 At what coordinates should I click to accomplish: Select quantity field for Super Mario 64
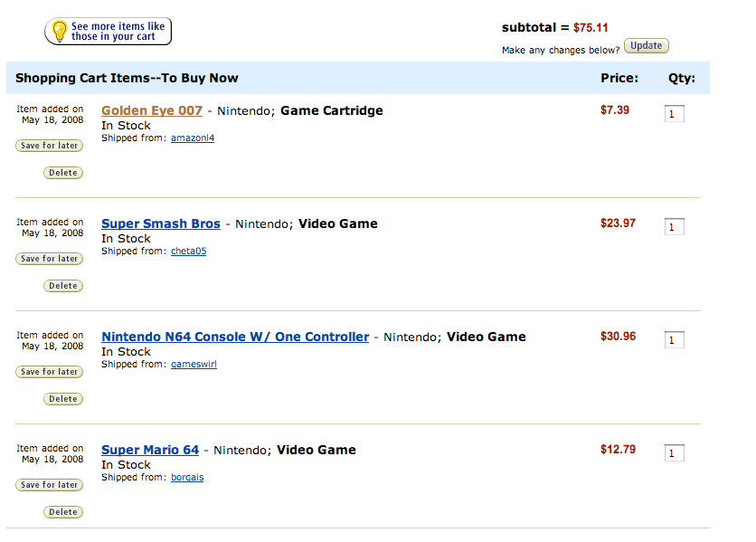pos(674,453)
